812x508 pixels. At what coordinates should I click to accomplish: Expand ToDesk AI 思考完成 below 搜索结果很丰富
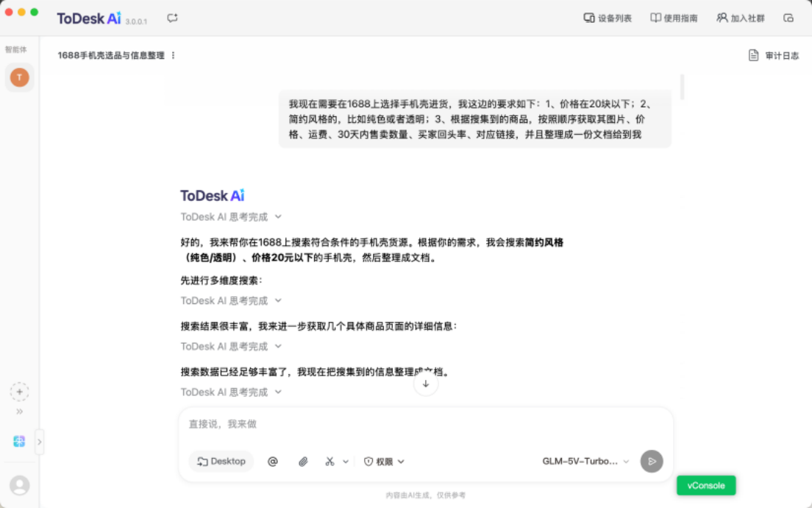(231, 346)
